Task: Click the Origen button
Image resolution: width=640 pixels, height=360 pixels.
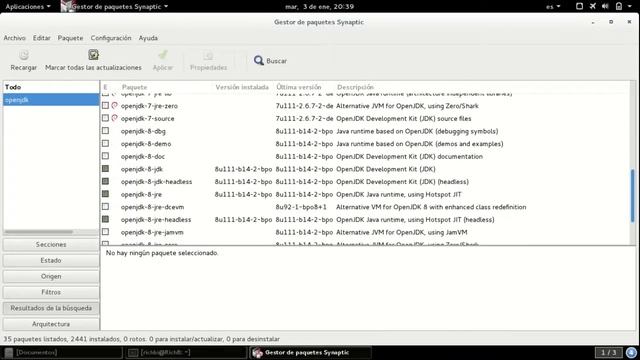Action: [x=51, y=276]
